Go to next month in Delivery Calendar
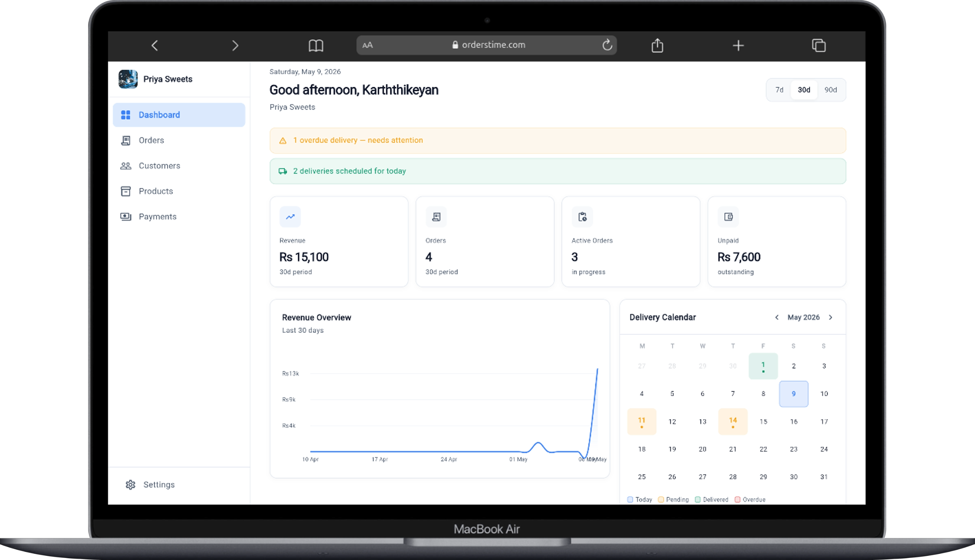This screenshot has width=975, height=560. pyautogui.click(x=831, y=317)
